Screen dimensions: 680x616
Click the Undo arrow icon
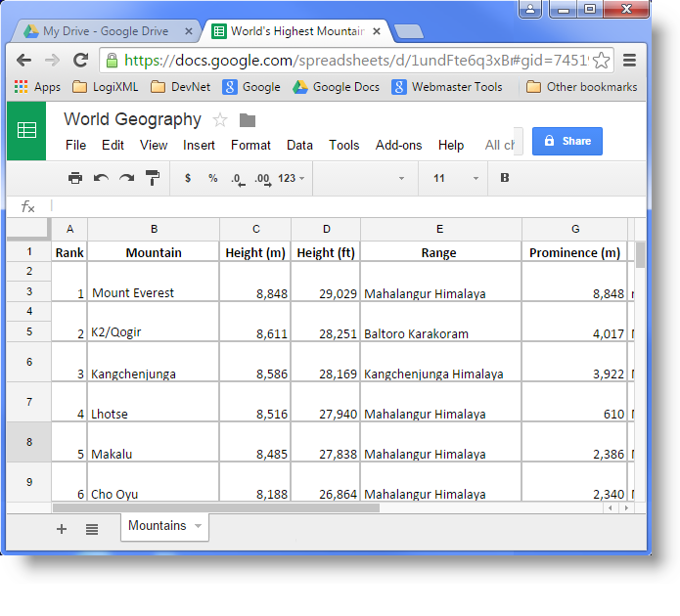[101, 178]
